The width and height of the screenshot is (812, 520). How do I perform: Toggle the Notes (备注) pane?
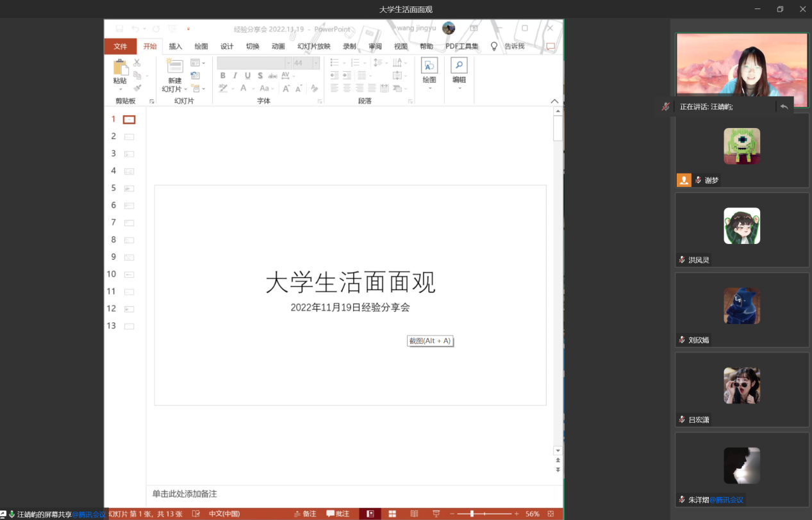coord(305,514)
